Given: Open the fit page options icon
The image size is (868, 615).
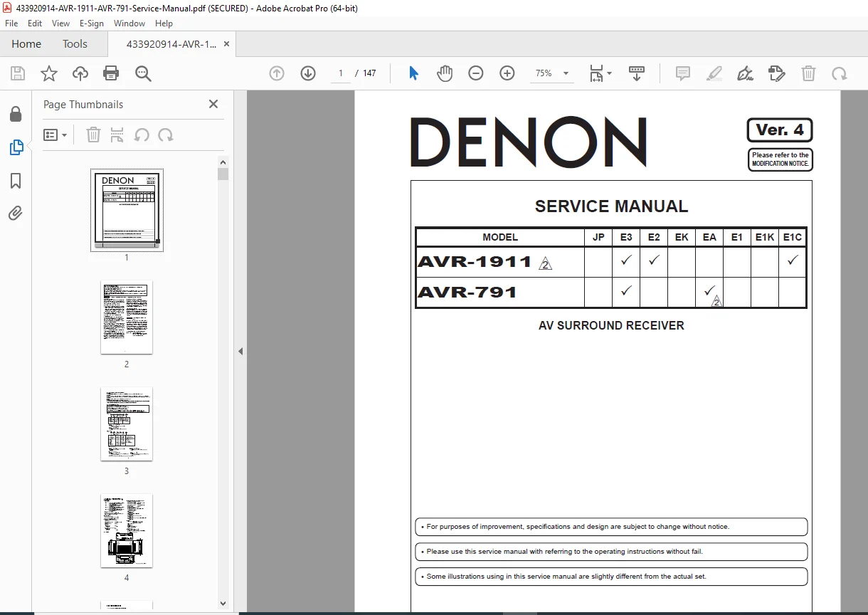Looking at the screenshot, I should click(x=600, y=73).
